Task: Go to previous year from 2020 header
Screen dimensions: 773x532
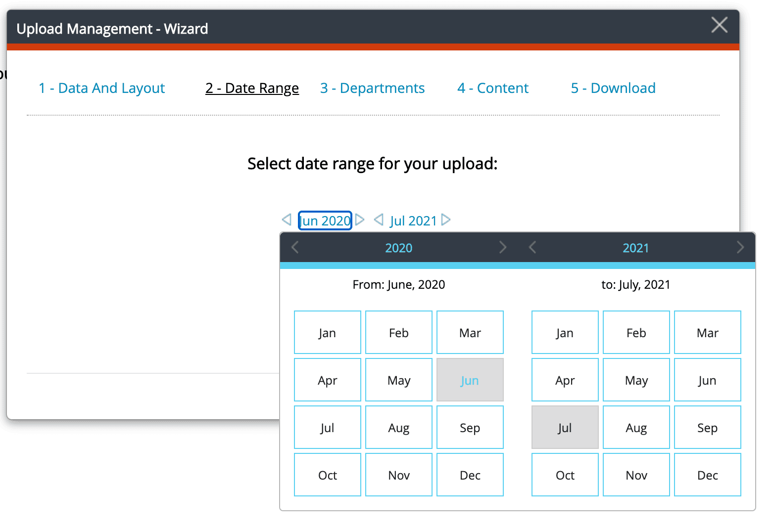Action: click(295, 247)
